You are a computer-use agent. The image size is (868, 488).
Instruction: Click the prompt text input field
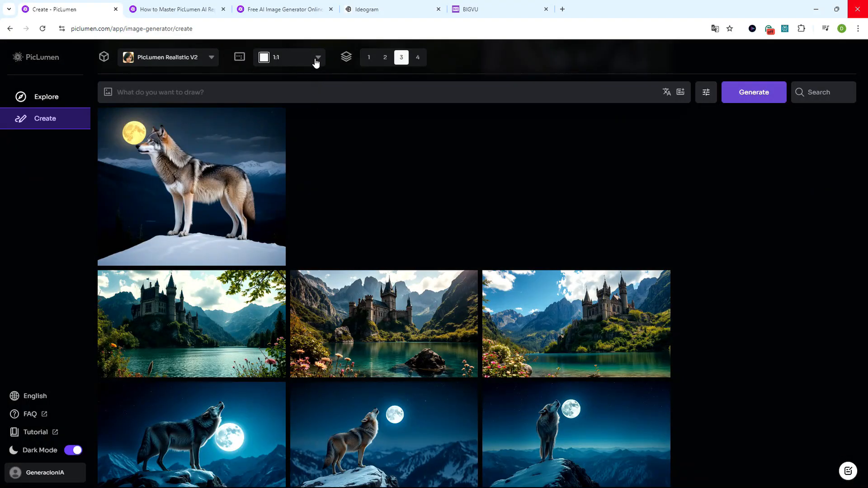380,92
